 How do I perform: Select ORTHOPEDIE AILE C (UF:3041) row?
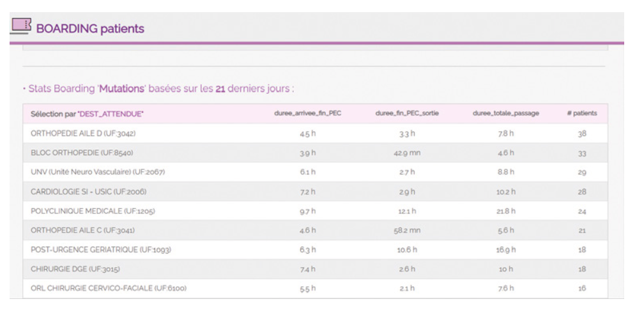(x=82, y=230)
